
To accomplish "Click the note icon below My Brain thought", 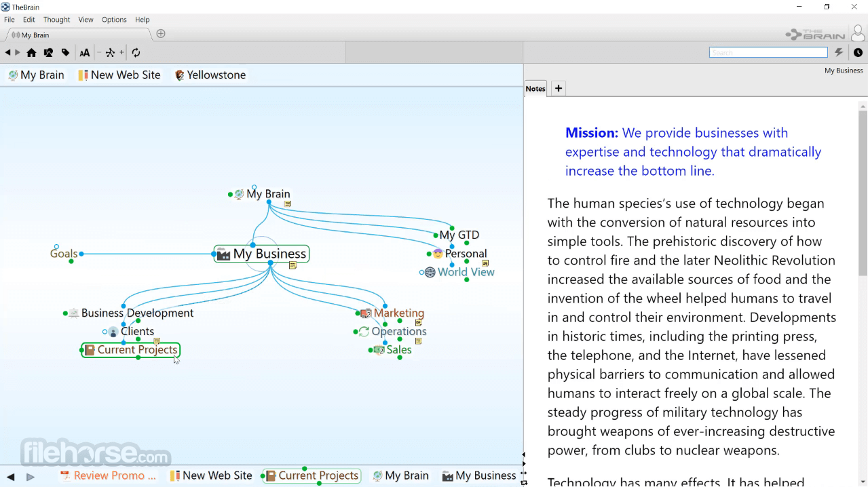I will pyautogui.click(x=288, y=203).
